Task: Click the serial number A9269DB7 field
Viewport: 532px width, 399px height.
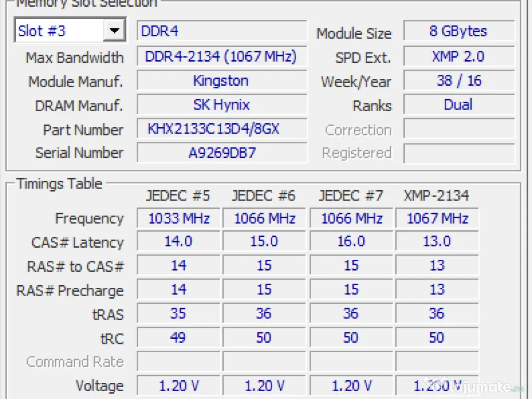Action: click(x=221, y=153)
